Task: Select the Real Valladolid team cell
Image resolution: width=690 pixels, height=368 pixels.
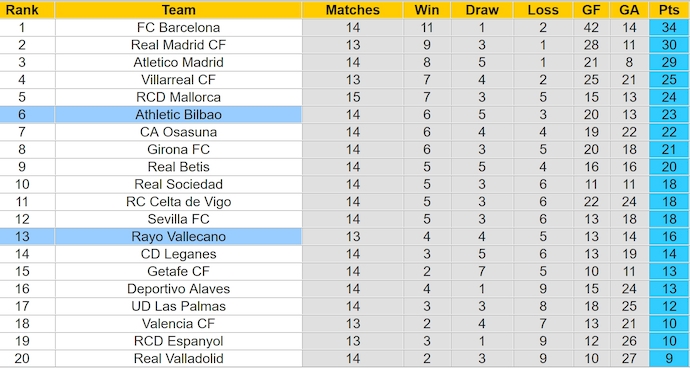Action: coord(178,358)
